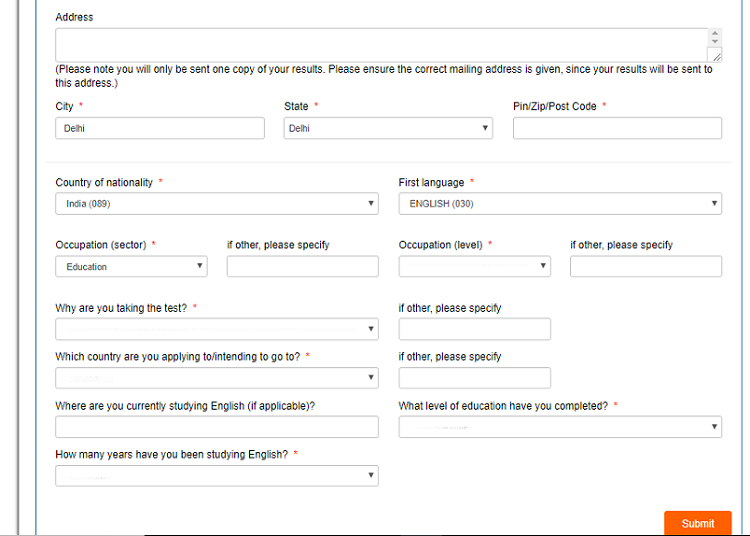
Task: Open the Occupation (level) dropdown
Action: point(474,267)
